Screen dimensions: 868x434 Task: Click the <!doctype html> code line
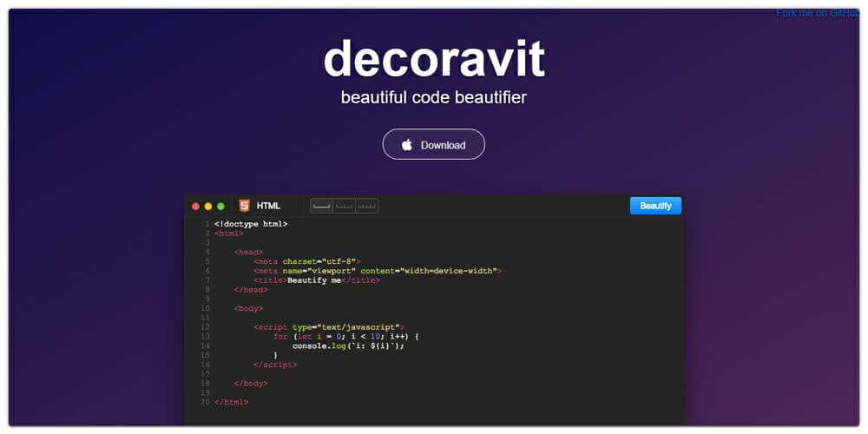pos(252,224)
